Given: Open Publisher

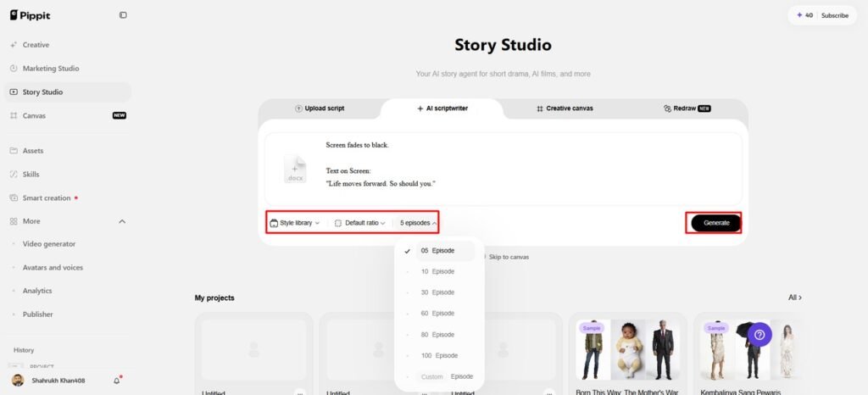Looking at the screenshot, I should (x=68, y=314).
